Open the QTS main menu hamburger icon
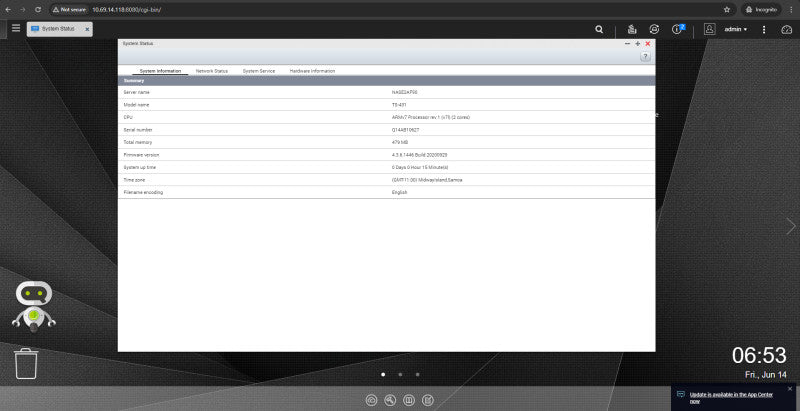 pyautogui.click(x=16, y=28)
